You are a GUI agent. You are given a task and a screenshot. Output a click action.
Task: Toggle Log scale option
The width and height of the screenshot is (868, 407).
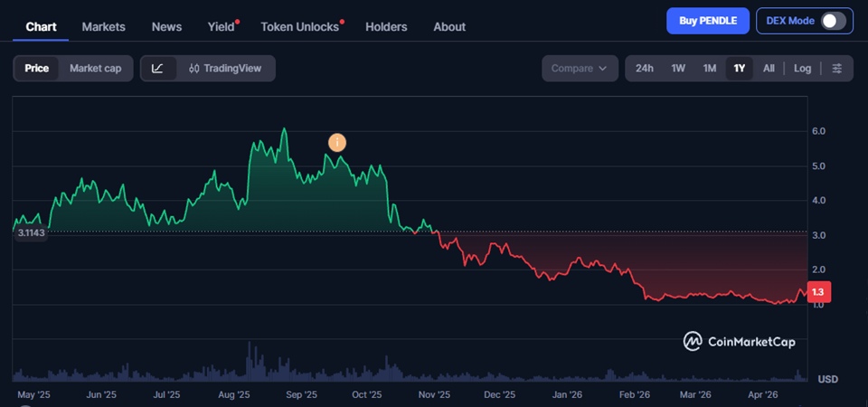tap(802, 69)
